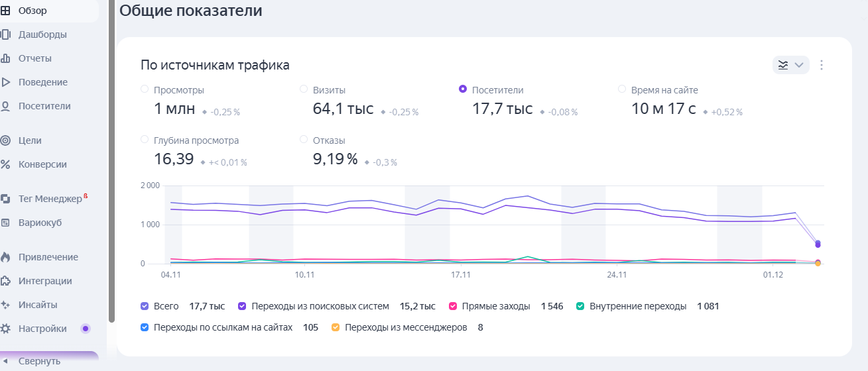The width and height of the screenshot is (868, 371).
Task: Uncheck the Прямые заходы series checkbox
Action: coord(453,306)
